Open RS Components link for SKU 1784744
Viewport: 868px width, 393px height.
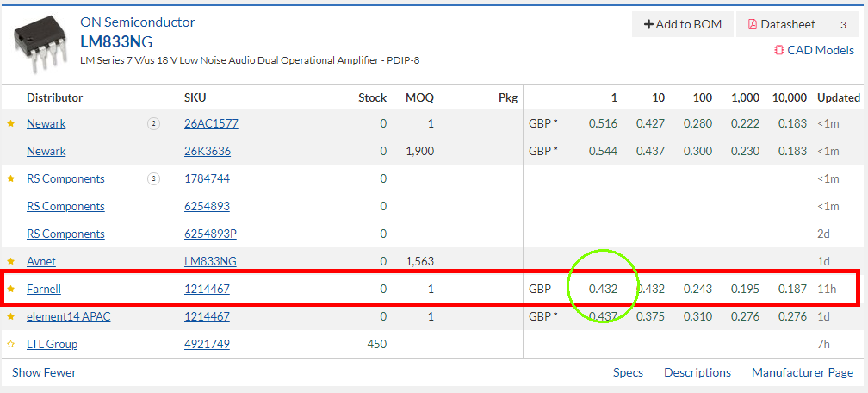(65, 178)
